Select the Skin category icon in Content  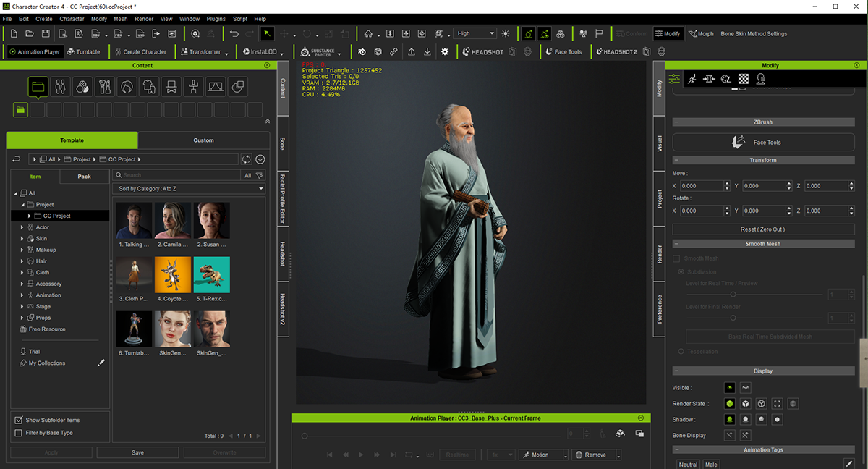point(82,88)
